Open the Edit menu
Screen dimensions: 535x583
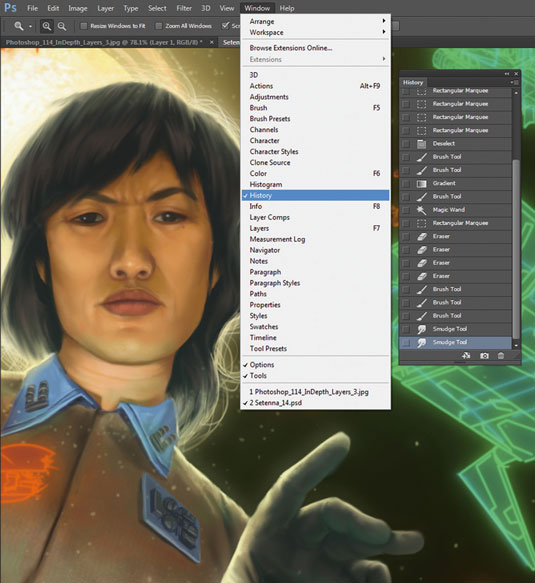pos(53,8)
